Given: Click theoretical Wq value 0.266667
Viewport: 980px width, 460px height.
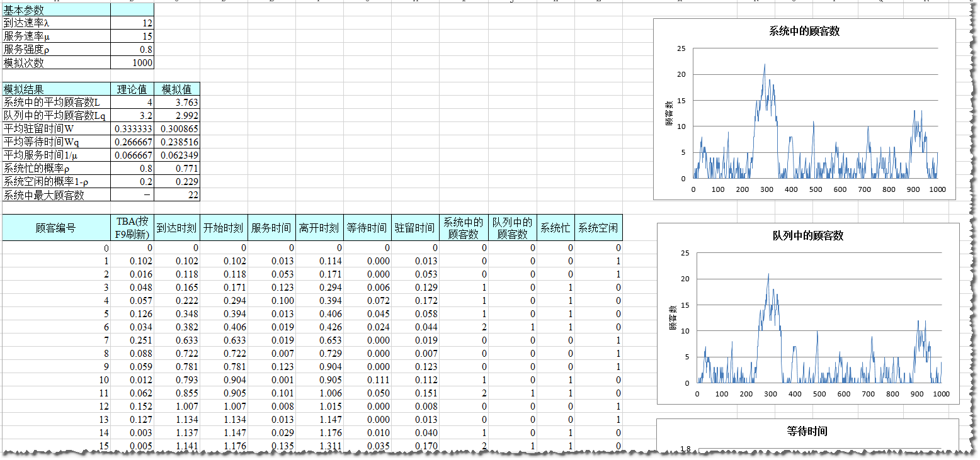Looking at the screenshot, I should tap(132, 142).
